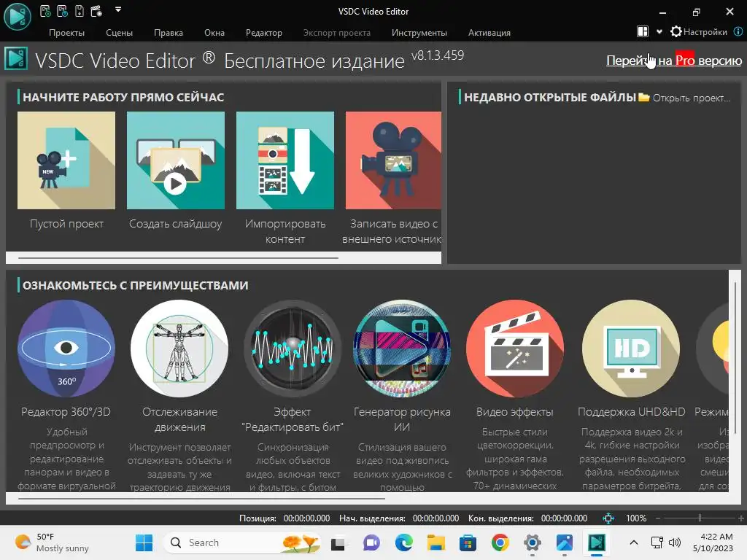Expand the layout dropdown arrow beside panels icon
The image size is (747, 560).
[x=659, y=32]
